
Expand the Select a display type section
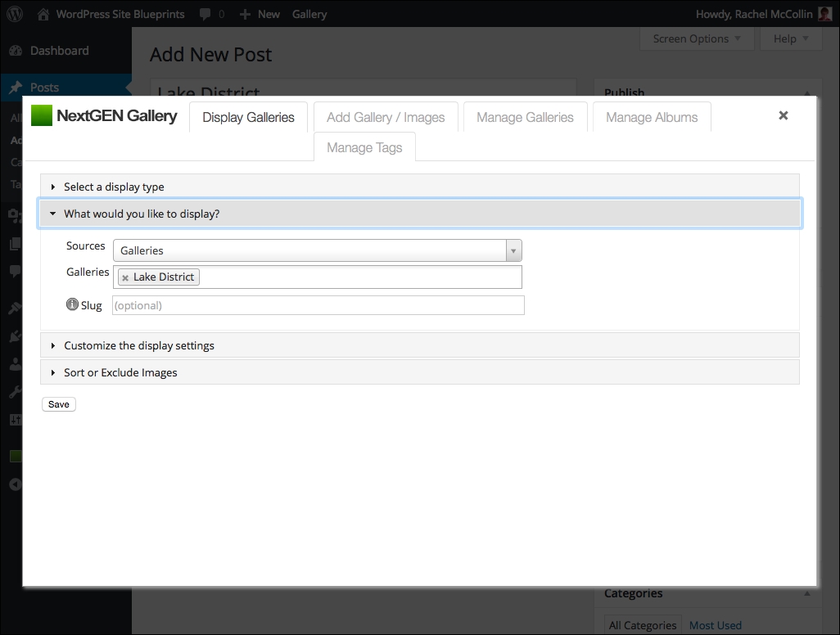[420, 187]
